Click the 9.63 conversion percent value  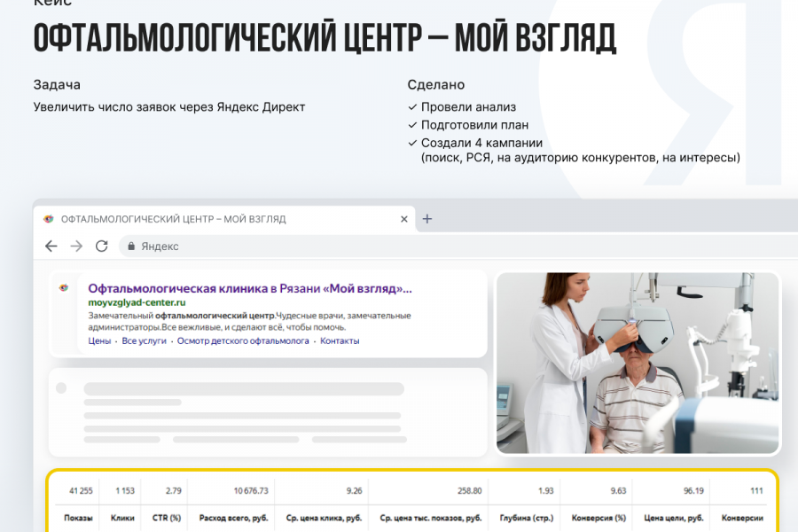click(618, 490)
